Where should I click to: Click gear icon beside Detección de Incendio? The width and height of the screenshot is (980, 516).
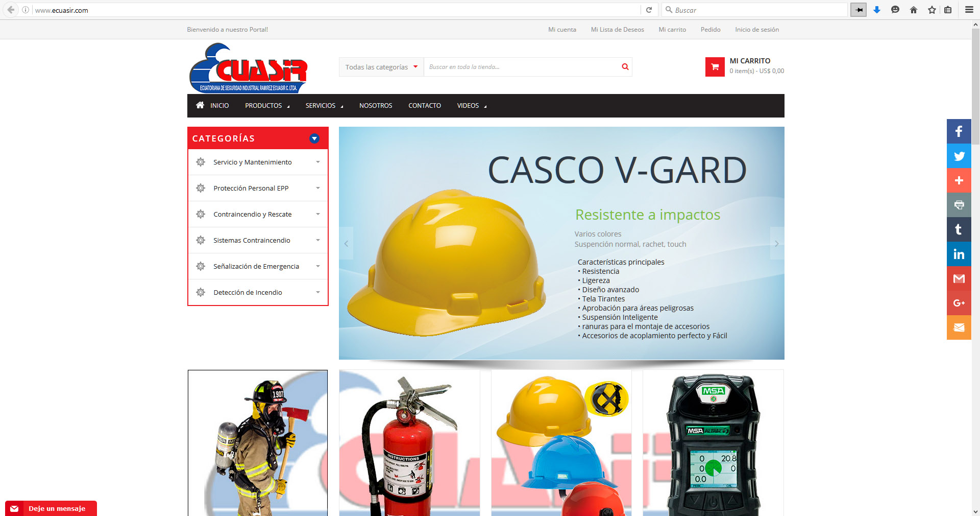(201, 292)
